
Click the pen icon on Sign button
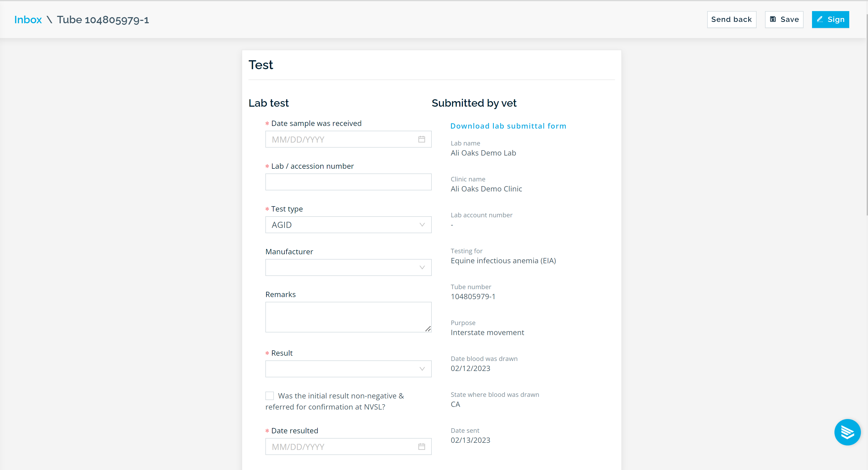click(x=820, y=19)
